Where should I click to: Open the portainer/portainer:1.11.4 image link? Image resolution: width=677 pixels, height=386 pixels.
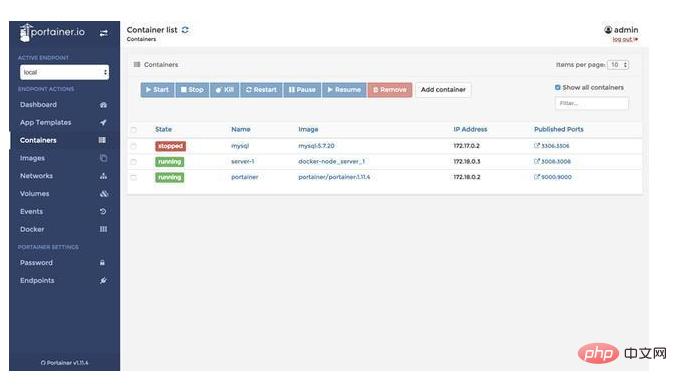pos(334,177)
